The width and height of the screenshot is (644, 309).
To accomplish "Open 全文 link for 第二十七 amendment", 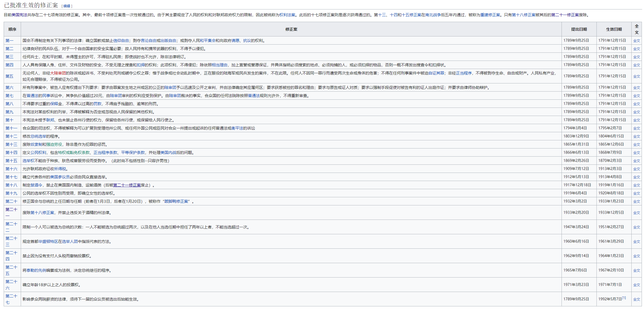I will pos(636,299).
